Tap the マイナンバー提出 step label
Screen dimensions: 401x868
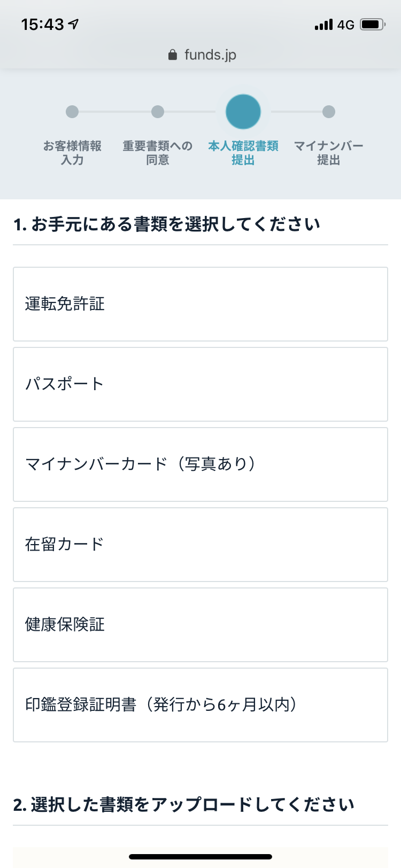(329, 153)
